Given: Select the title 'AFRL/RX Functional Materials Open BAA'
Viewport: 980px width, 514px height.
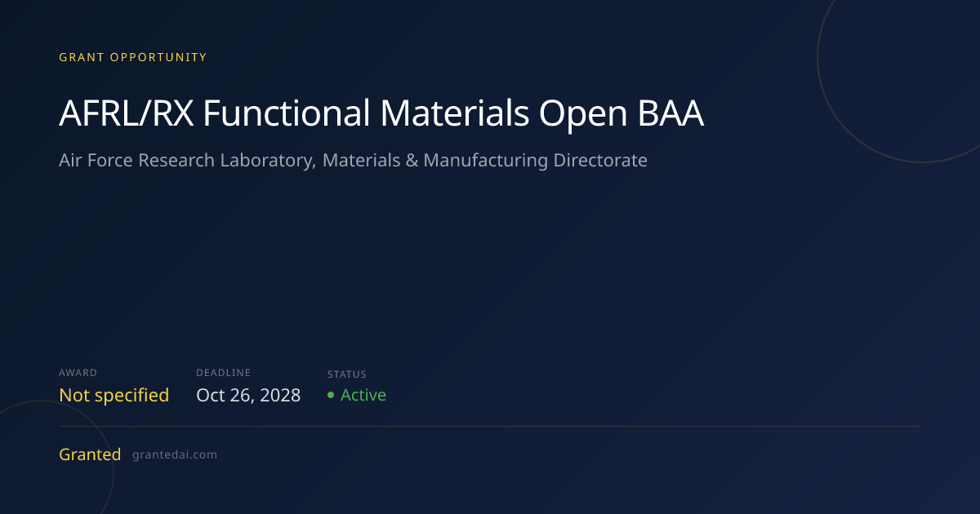Looking at the screenshot, I should click(381, 114).
